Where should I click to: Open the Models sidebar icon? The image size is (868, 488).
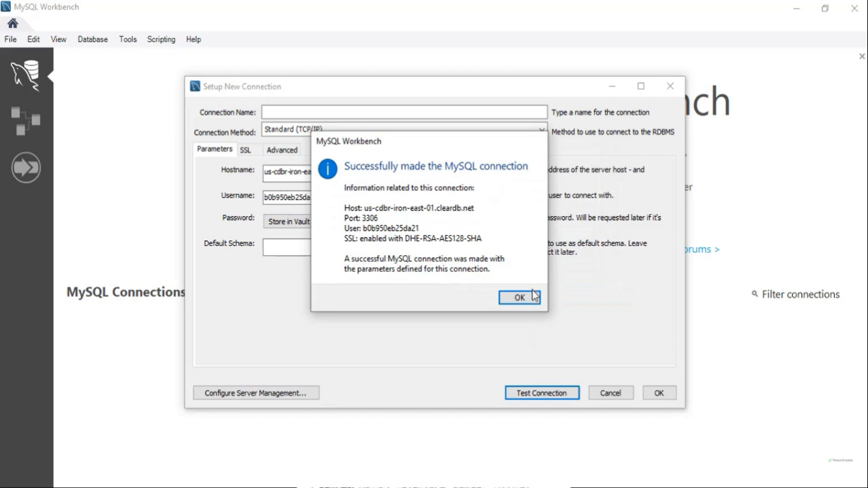coord(25,121)
